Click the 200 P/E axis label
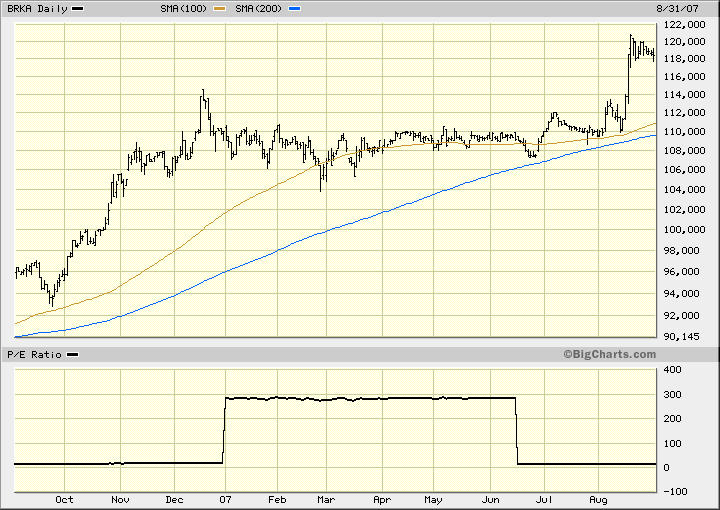Screen dimensions: 720x510 pos(673,419)
